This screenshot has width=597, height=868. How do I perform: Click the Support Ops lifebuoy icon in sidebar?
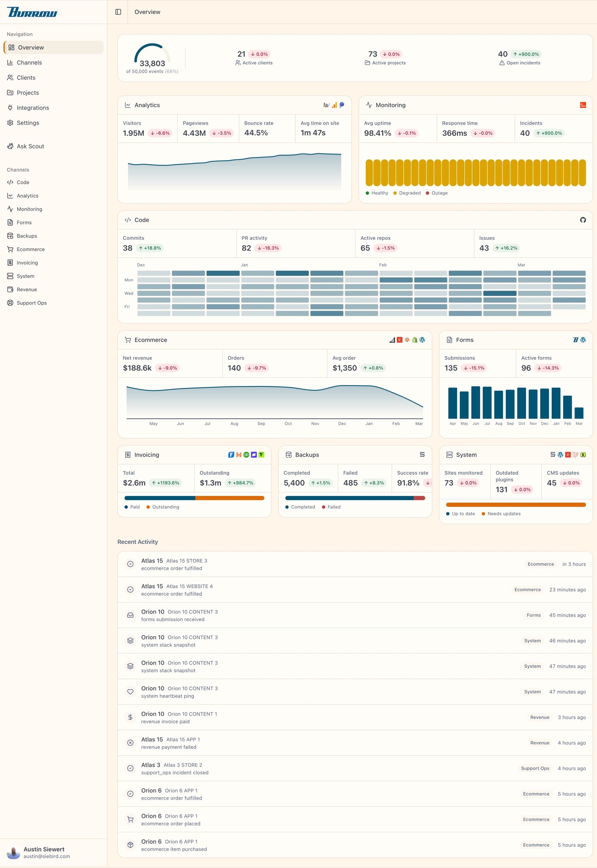(x=10, y=303)
